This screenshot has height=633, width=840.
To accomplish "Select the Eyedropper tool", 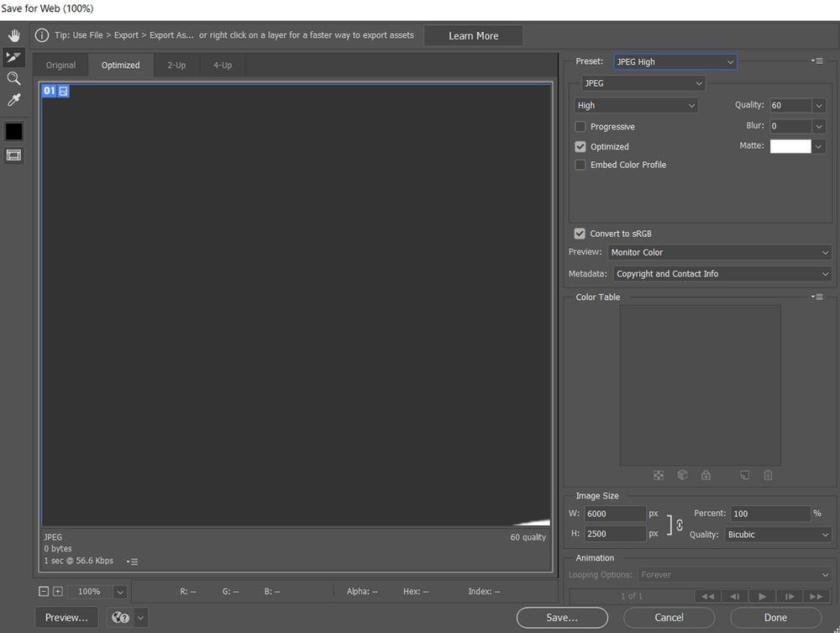I will pyautogui.click(x=13, y=100).
